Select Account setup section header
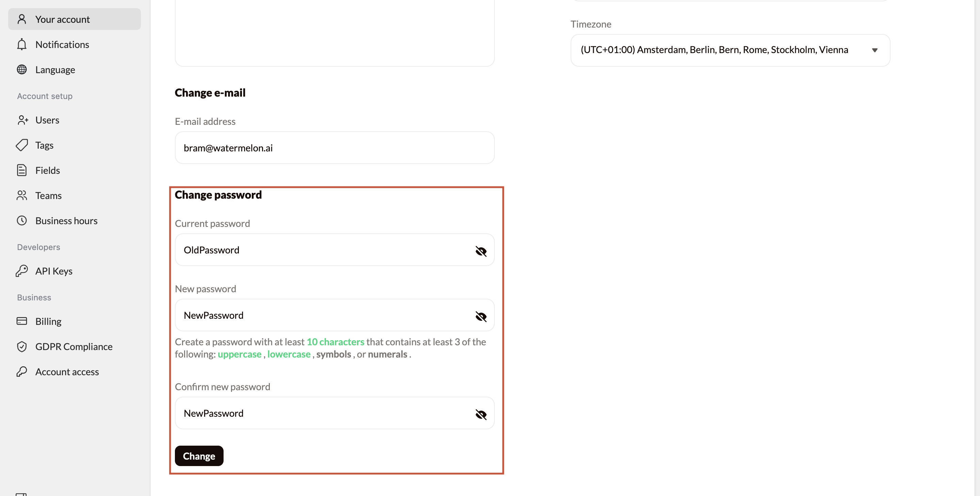This screenshot has height=496, width=980. pyautogui.click(x=44, y=96)
